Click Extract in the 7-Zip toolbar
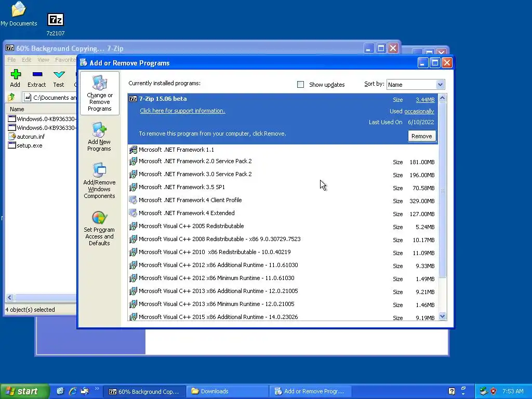This screenshot has height=399, width=532. tap(37, 78)
